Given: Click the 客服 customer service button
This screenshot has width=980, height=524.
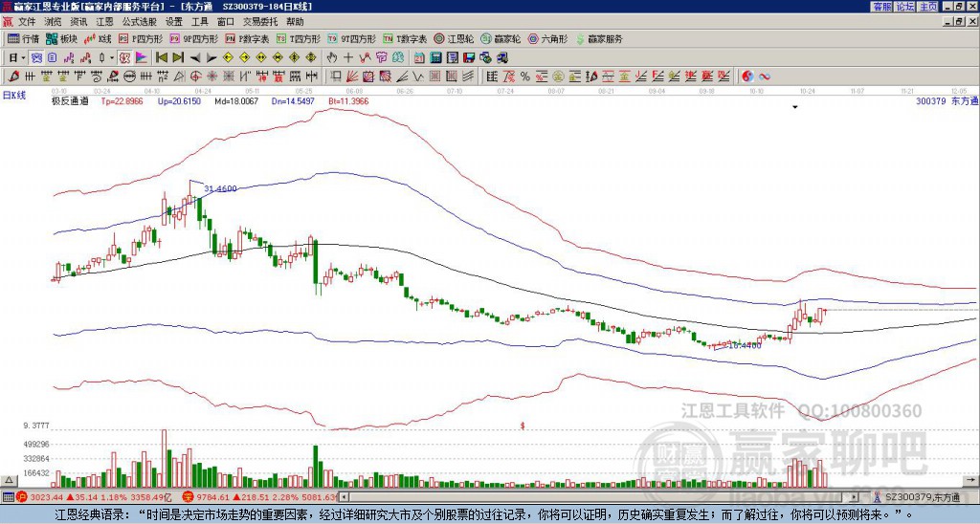Looking at the screenshot, I should 882,7.
